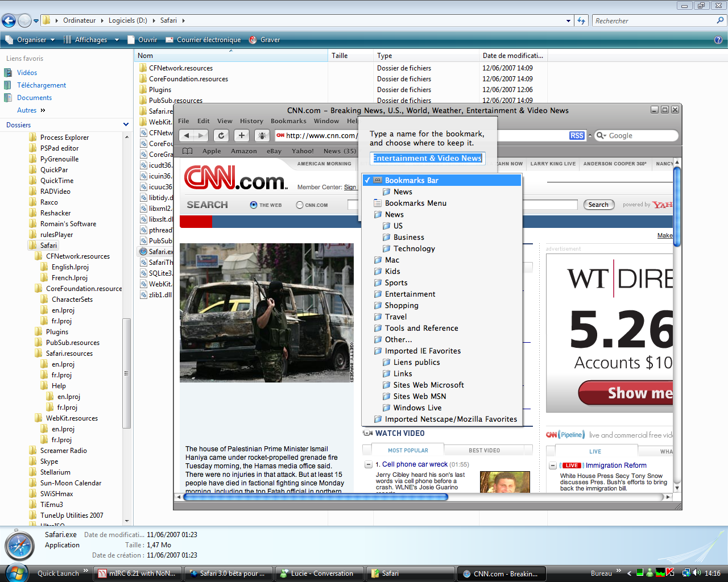
Task: Click the Ouvrir toolbar button
Action: (142, 40)
